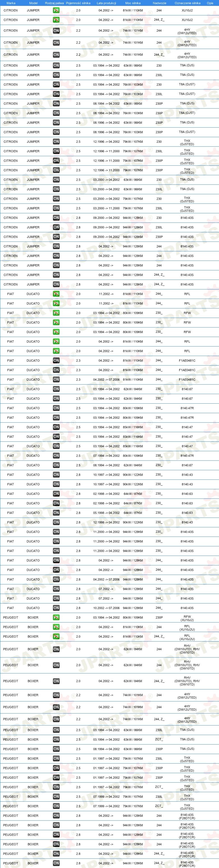
Task: Click the ON icon in Peugeot Boxer RHV row with body 244, Z_
Action: [56, 681]
